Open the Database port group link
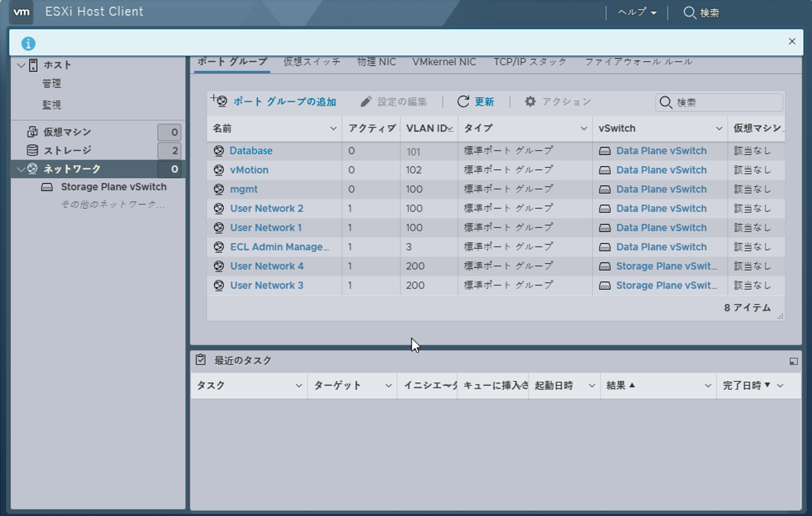812x516 pixels. [251, 151]
